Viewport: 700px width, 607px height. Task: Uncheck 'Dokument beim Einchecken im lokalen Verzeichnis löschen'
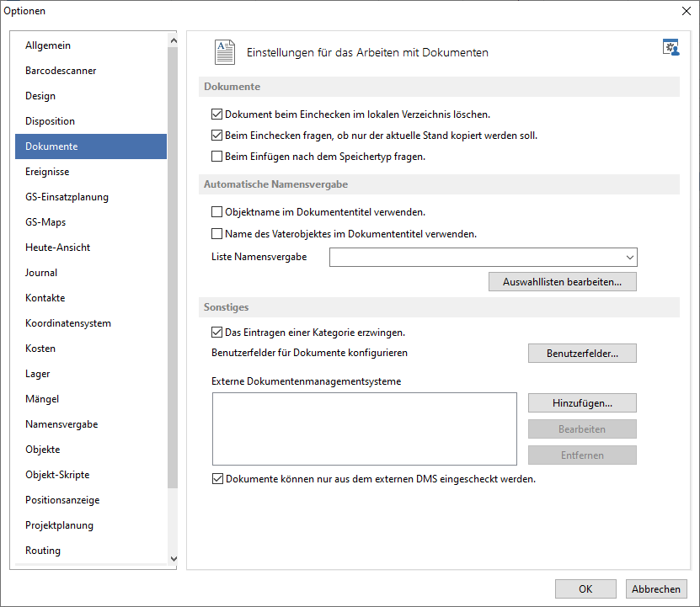pyautogui.click(x=217, y=114)
